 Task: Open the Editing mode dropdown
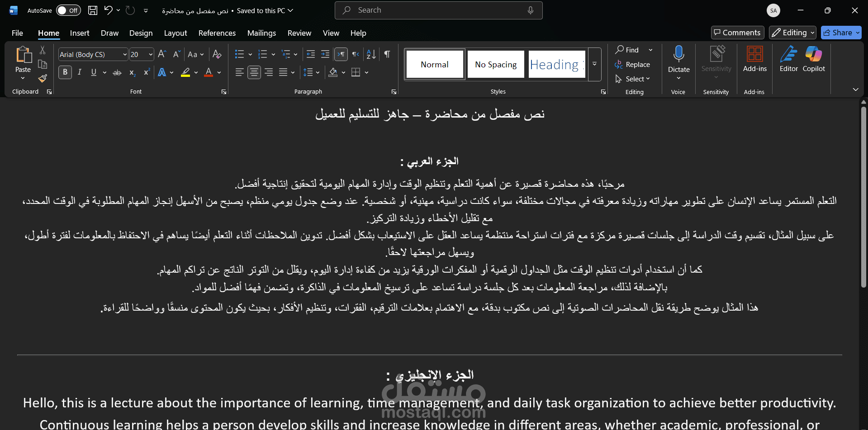tap(792, 33)
